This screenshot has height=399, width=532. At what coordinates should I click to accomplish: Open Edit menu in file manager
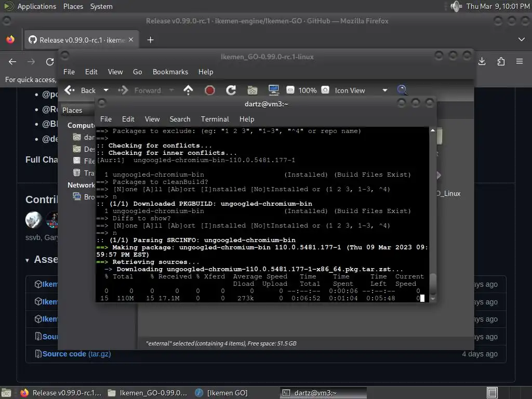91,72
